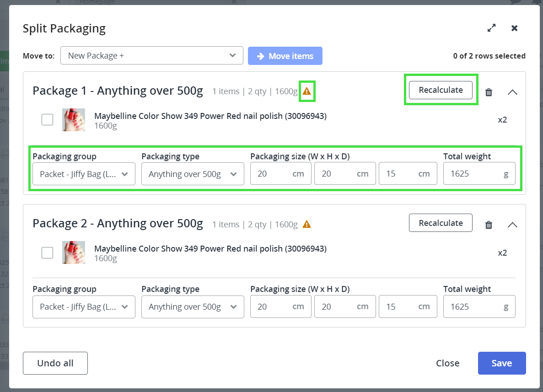Open the Move to New Package dropdown

pyautogui.click(x=151, y=56)
